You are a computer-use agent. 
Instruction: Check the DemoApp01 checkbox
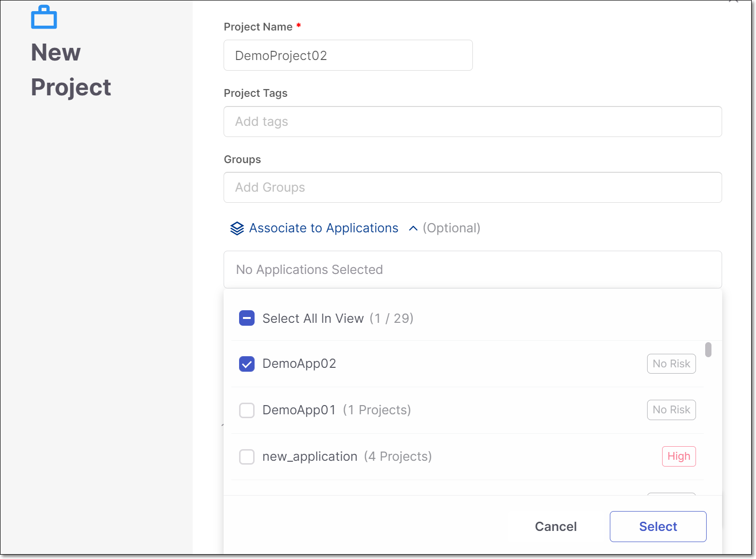(x=247, y=410)
